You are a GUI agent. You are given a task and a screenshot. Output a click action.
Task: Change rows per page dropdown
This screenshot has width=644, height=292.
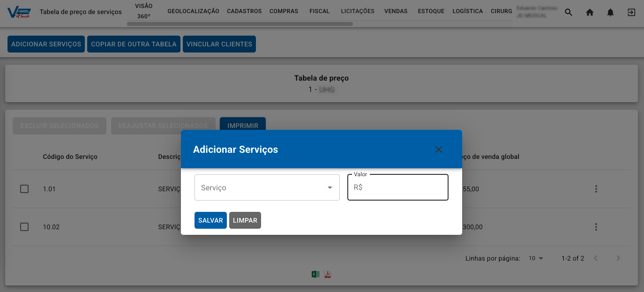pyautogui.click(x=536, y=258)
